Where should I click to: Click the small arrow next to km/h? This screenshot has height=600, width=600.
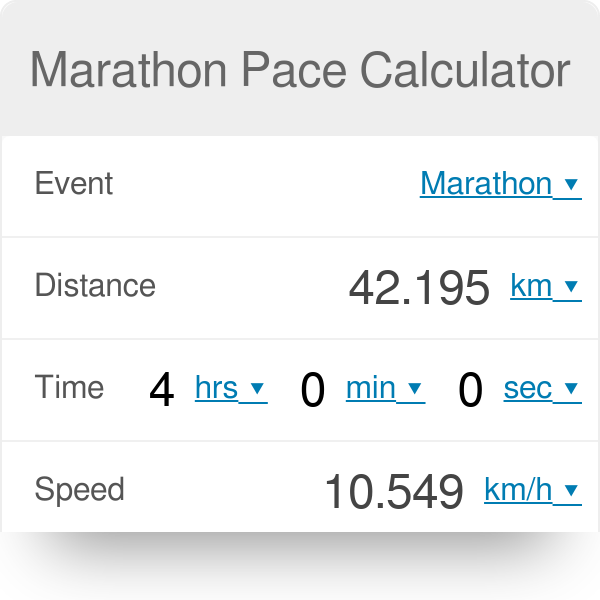click(571, 491)
